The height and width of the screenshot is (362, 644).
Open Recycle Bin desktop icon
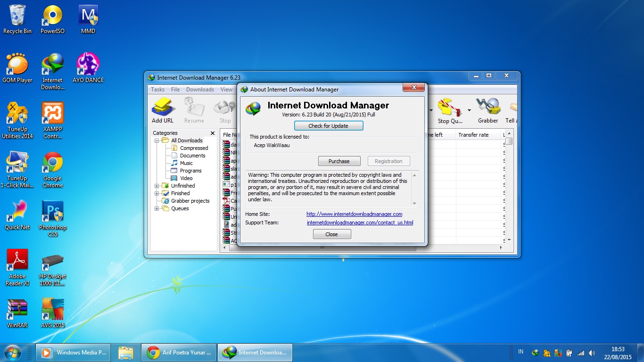point(17,19)
